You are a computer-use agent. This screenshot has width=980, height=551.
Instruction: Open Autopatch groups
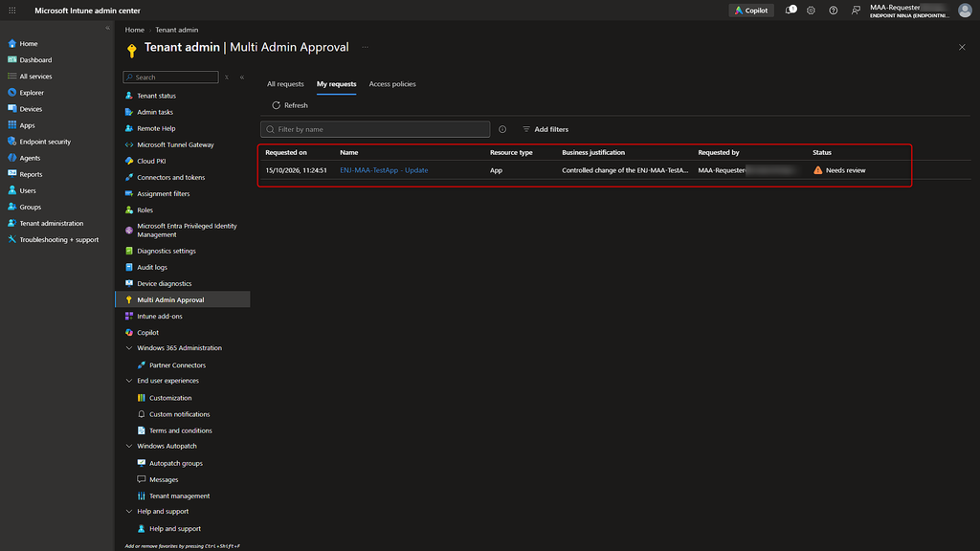coord(176,463)
